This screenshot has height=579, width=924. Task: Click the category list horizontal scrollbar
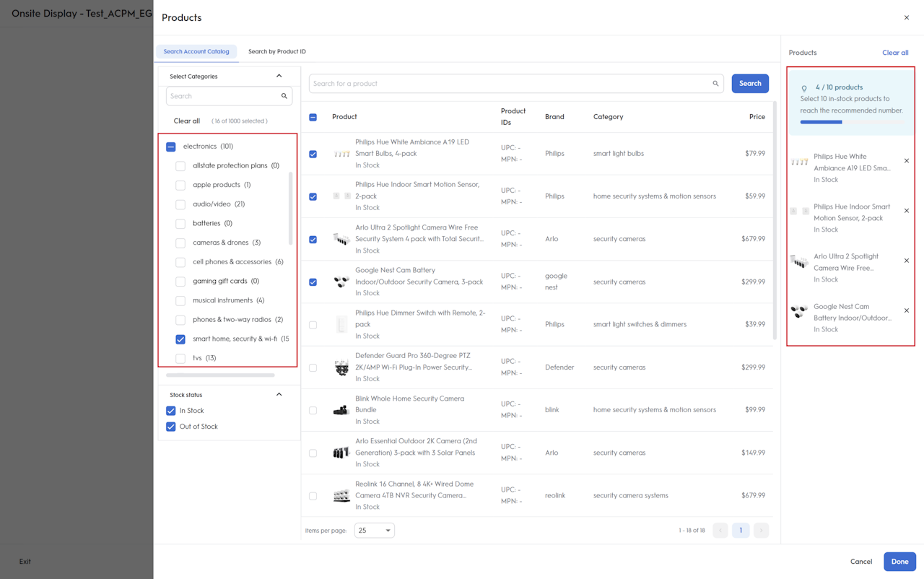pyautogui.click(x=220, y=375)
